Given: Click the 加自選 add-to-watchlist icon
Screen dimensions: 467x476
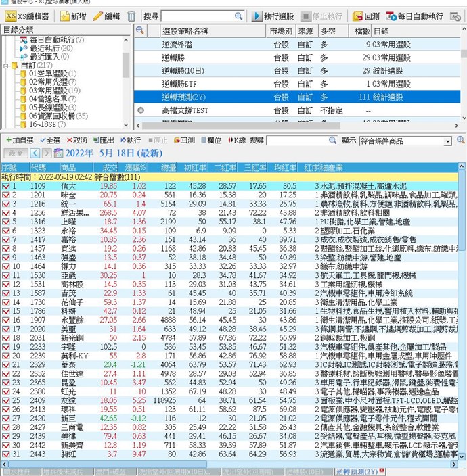Looking at the screenshot, I should (19, 140).
